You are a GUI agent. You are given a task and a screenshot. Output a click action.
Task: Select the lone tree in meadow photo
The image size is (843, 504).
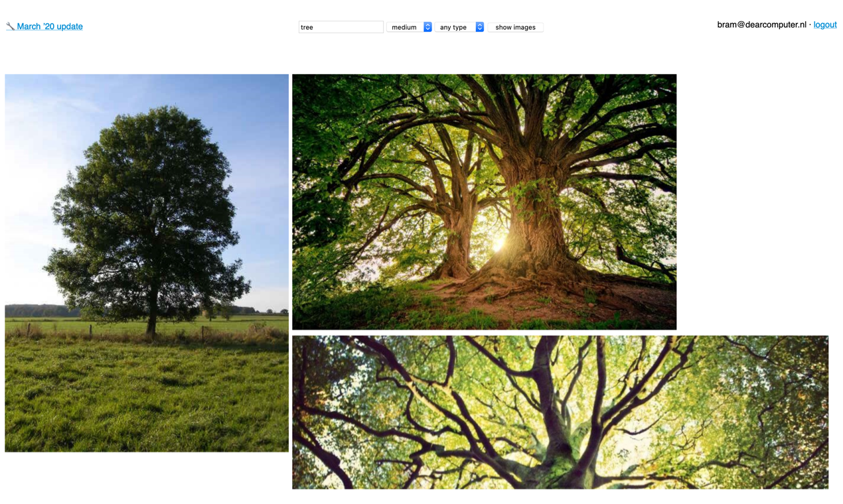(147, 262)
